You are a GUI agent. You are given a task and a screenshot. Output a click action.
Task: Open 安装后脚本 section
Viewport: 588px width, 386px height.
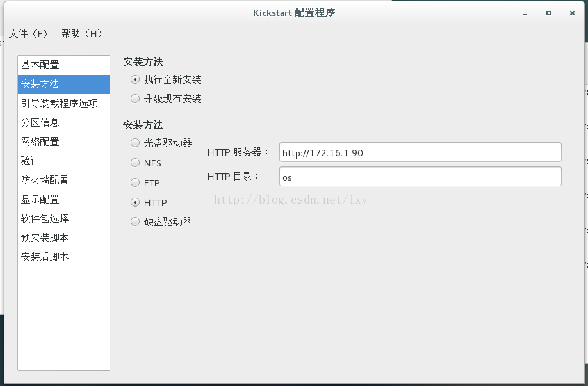pos(64,257)
